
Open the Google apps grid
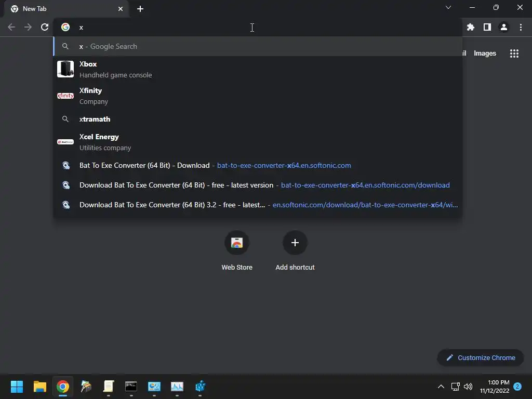[514, 54]
